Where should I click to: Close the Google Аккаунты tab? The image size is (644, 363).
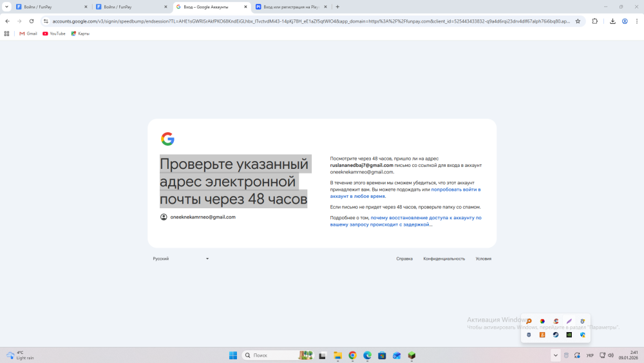pyautogui.click(x=245, y=7)
